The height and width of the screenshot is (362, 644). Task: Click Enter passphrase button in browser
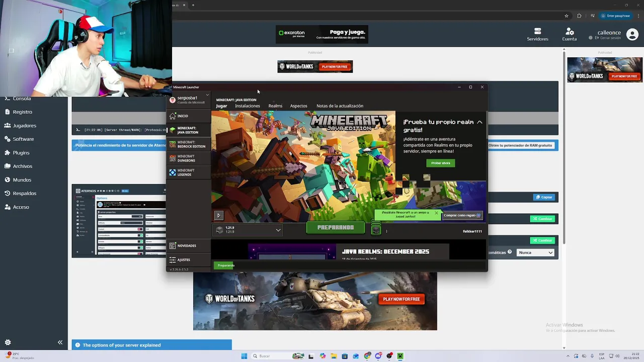point(616,16)
